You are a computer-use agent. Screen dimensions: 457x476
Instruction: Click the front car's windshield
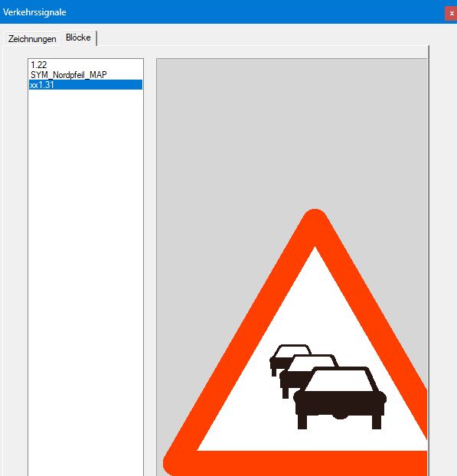(339, 380)
